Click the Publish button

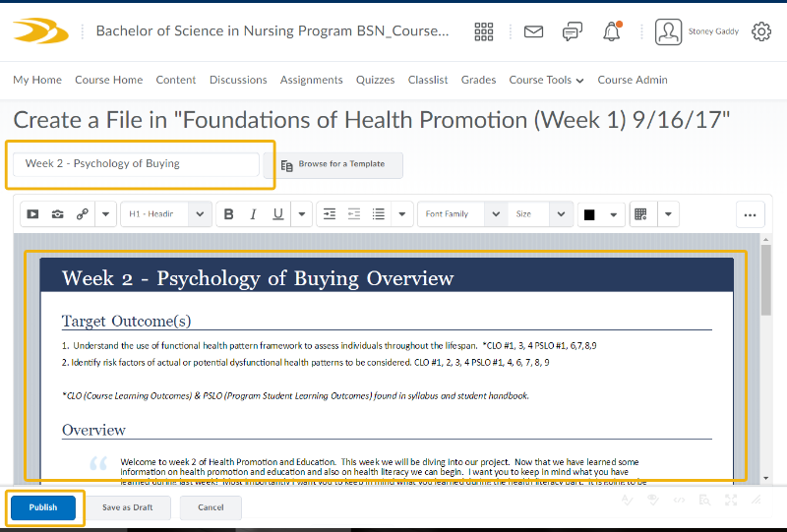[43, 507]
